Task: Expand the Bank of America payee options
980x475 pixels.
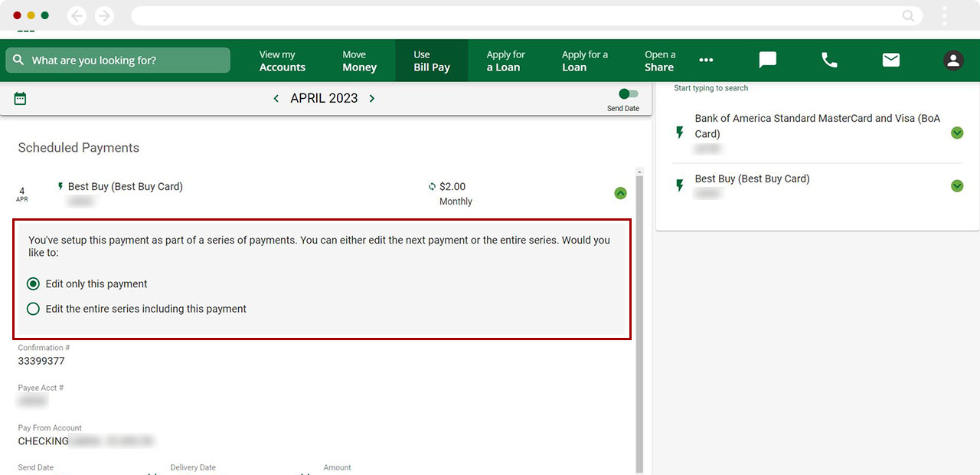Action: coord(957,133)
